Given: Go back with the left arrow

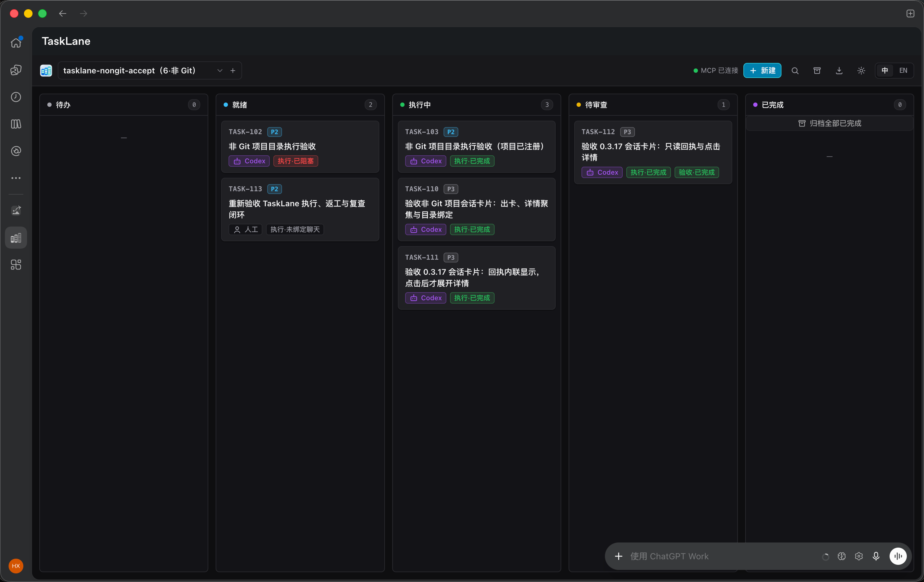Looking at the screenshot, I should tap(63, 14).
